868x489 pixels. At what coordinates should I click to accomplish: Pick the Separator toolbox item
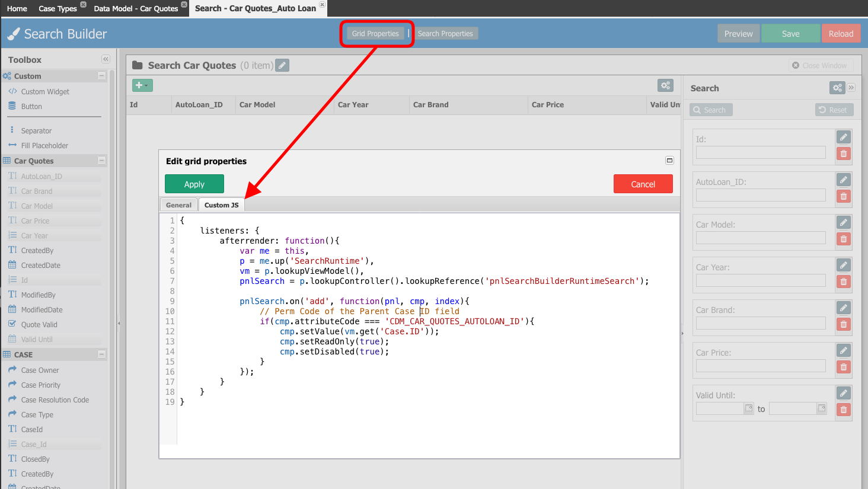point(36,131)
